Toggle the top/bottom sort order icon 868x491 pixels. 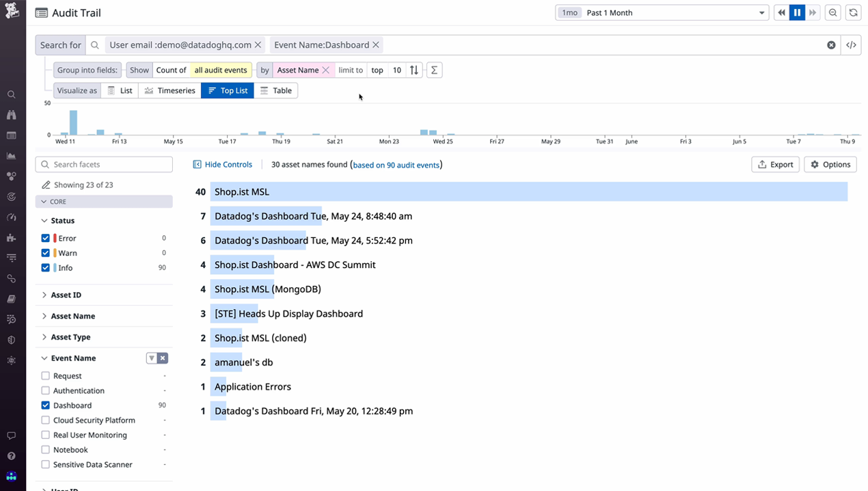tap(414, 70)
